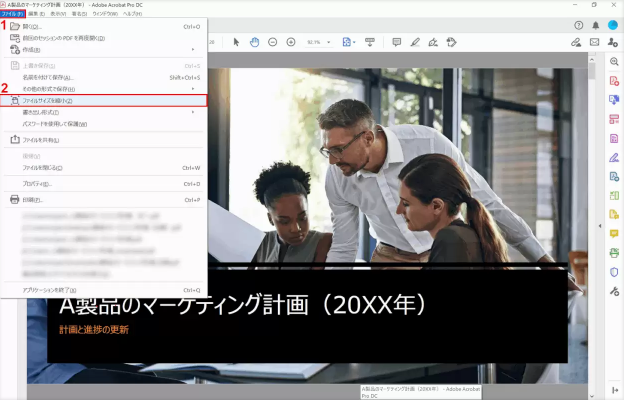The height and width of the screenshot is (404, 624).
Task: Select the Hand pan tool
Action: click(254, 43)
